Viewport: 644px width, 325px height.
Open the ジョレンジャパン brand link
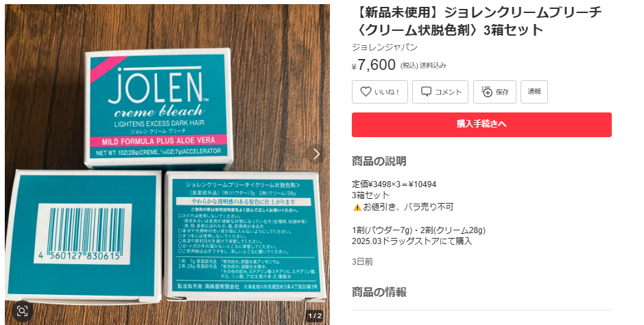(x=385, y=47)
